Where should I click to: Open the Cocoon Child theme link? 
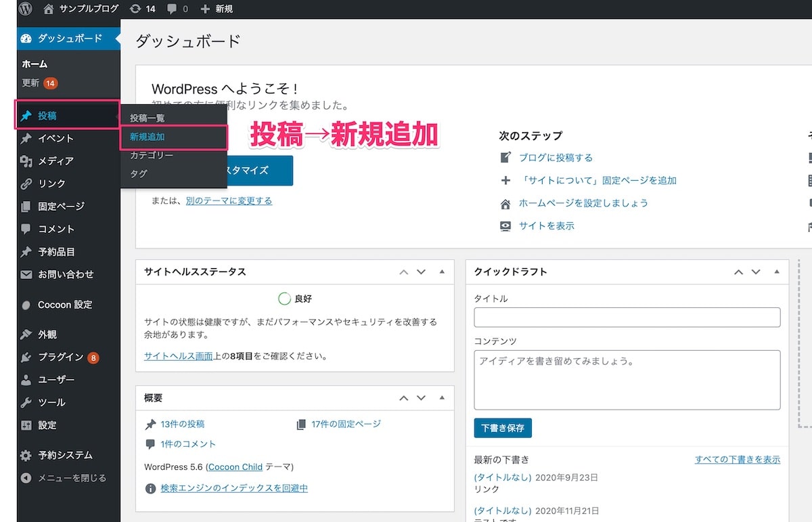235,467
